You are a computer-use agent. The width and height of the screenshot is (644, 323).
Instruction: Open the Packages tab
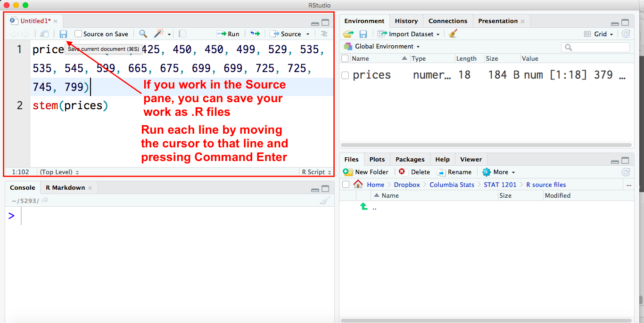[x=410, y=159]
